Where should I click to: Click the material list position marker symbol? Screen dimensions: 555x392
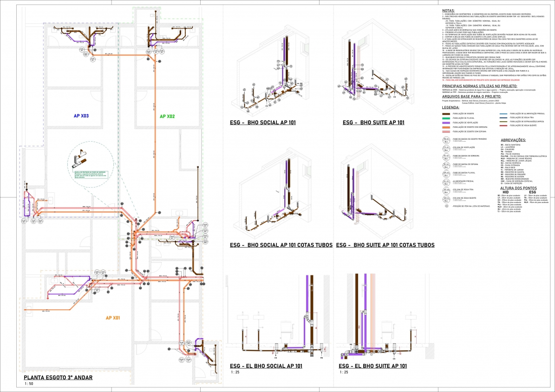click(446, 206)
